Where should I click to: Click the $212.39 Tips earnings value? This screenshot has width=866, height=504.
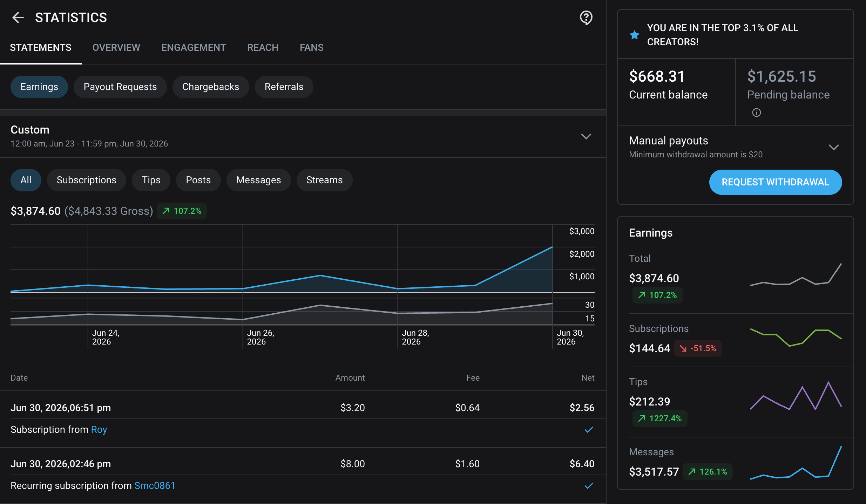coord(650,401)
